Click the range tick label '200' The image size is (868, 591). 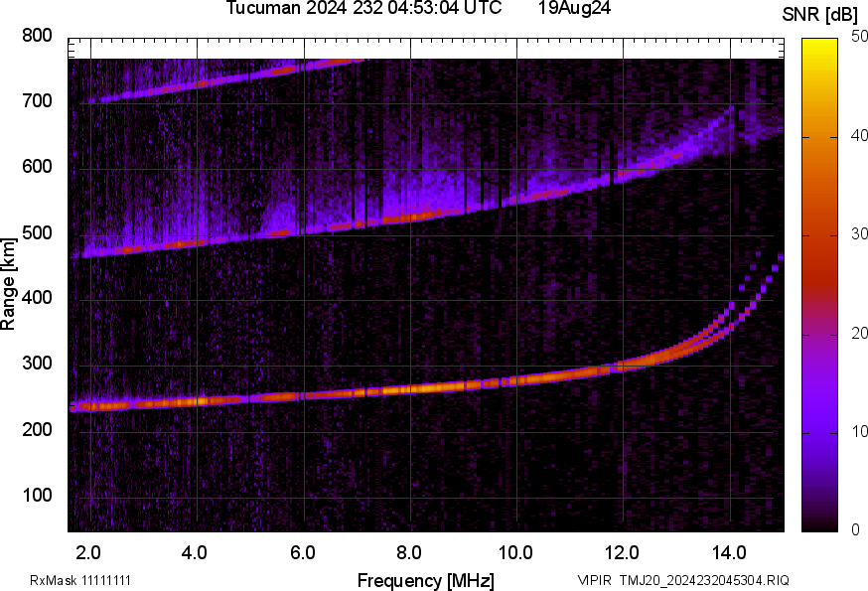pyautogui.click(x=37, y=429)
